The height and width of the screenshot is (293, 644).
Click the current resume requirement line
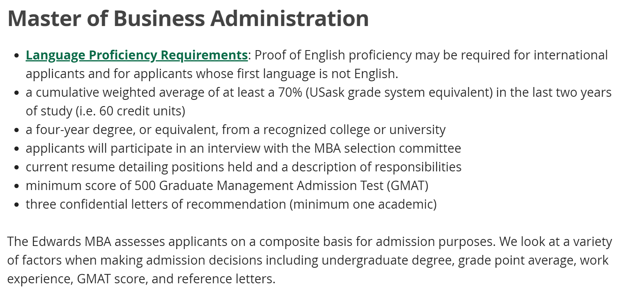point(243,167)
